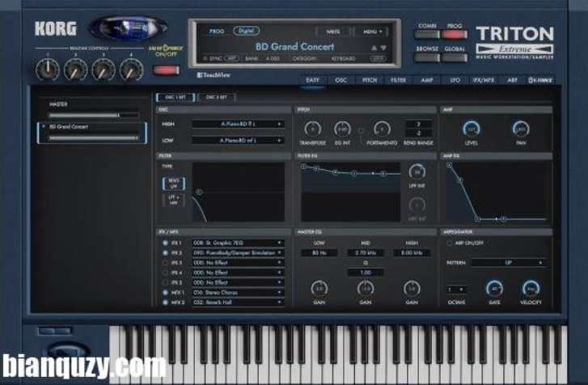Open the OSC High sample dropdown
Image resolution: width=588 pixels, height=385 pixels.
click(x=238, y=125)
